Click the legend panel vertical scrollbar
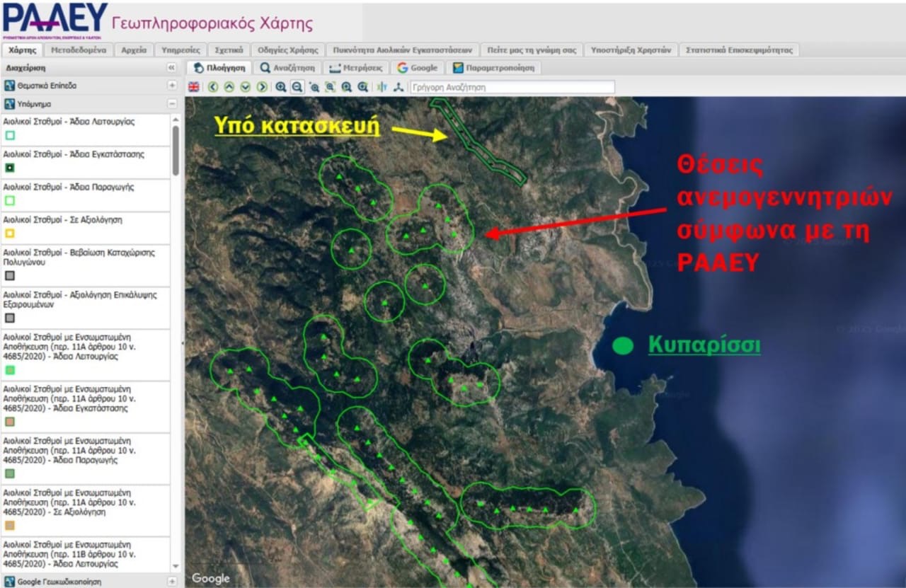The image size is (906, 588). click(176, 150)
